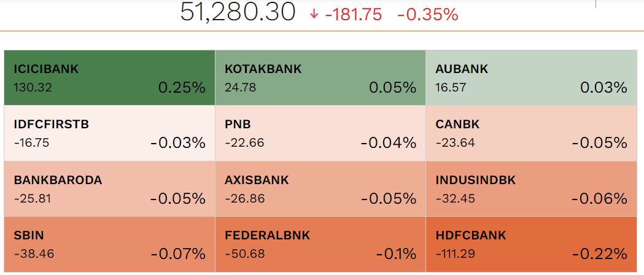Click the index value 51,280.30

click(238, 13)
